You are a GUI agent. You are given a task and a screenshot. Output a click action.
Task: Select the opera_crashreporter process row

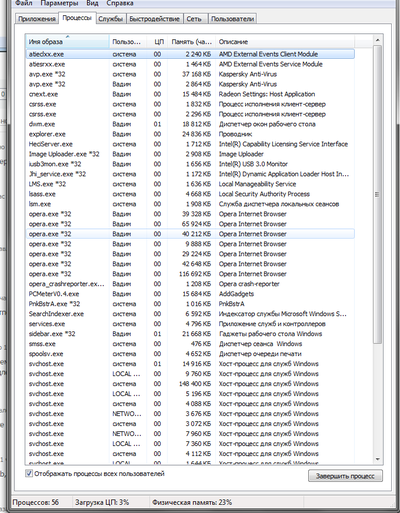click(x=190, y=284)
